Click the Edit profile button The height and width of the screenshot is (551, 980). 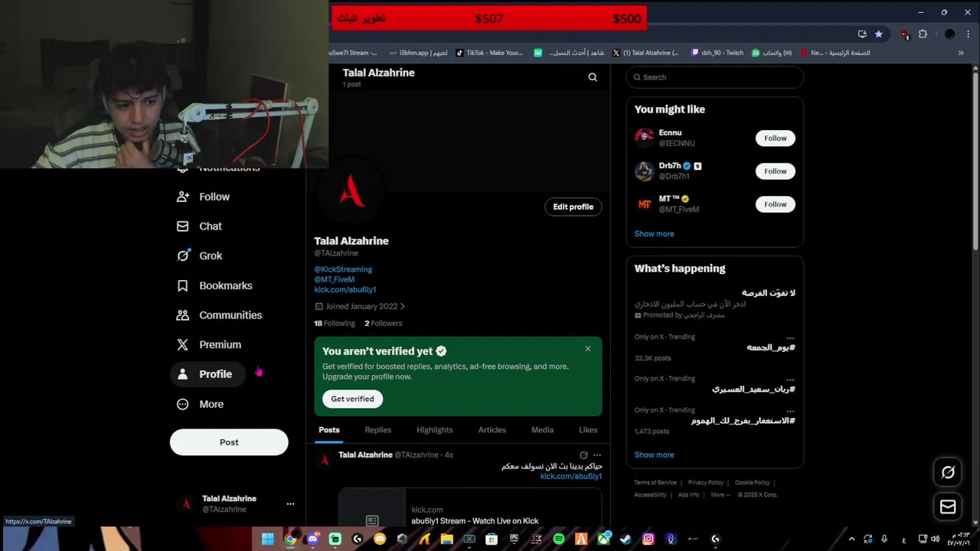573,207
